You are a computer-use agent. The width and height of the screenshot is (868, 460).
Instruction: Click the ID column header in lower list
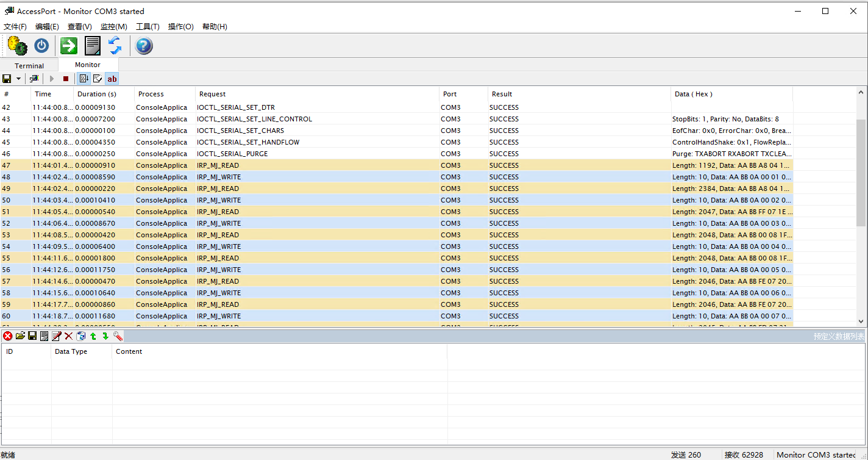point(26,351)
